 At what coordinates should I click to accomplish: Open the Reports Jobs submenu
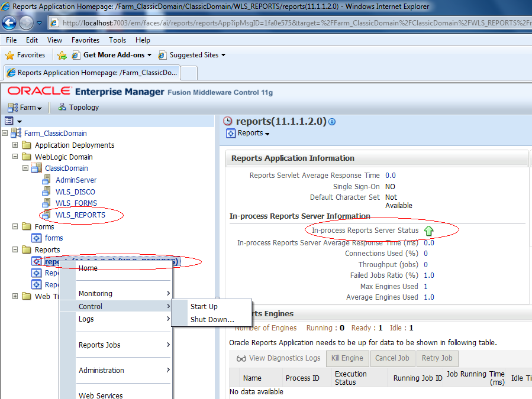coord(115,345)
